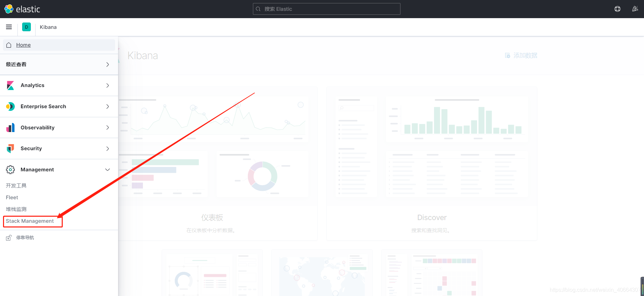Viewport: 644px width, 296px height.
Task: Click the Analytics Kibana icon
Action: point(10,85)
